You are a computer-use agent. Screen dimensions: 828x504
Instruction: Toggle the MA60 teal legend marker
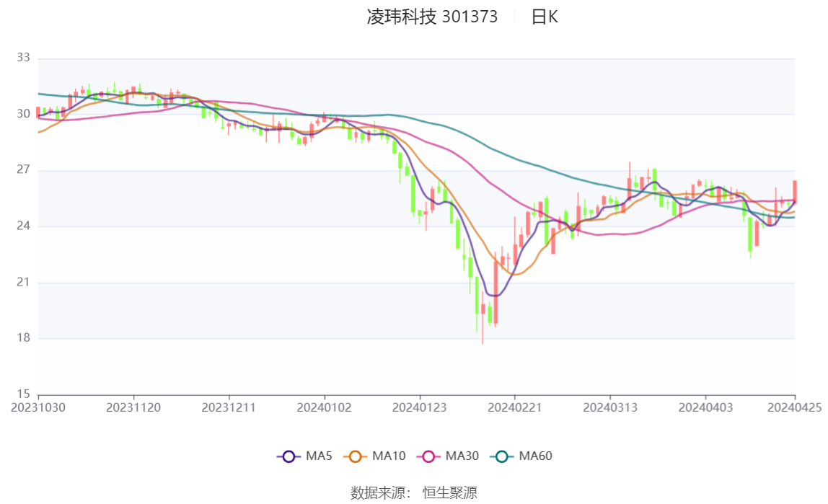tap(502, 456)
